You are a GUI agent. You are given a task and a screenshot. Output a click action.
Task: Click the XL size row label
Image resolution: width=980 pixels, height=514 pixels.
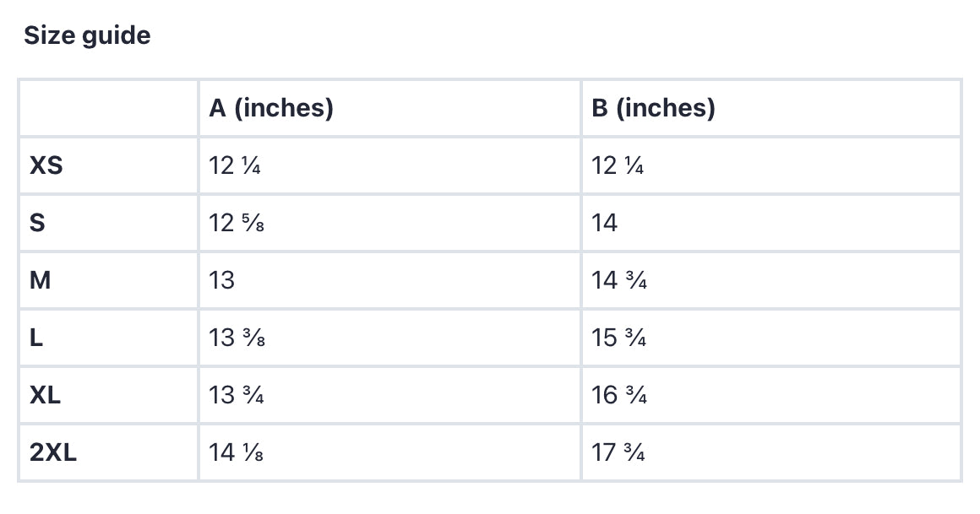(x=45, y=395)
